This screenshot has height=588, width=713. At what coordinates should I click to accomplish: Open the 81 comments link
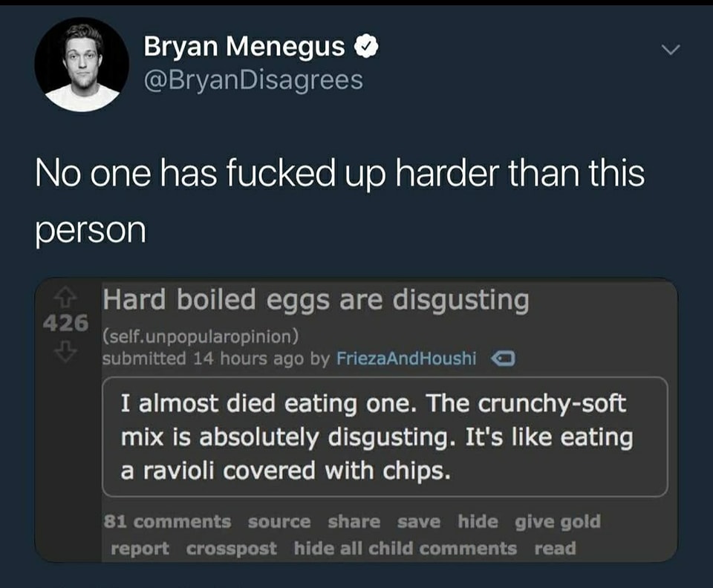click(x=167, y=522)
